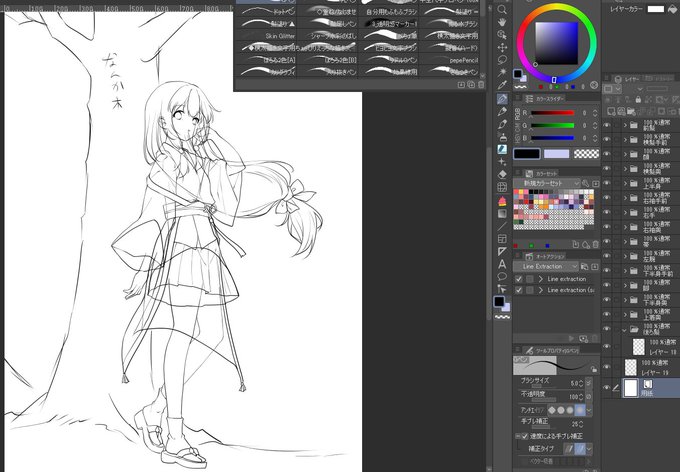Select the Ruler tool
The width and height of the screenshot is (680, 472).
tap(502, 251)
